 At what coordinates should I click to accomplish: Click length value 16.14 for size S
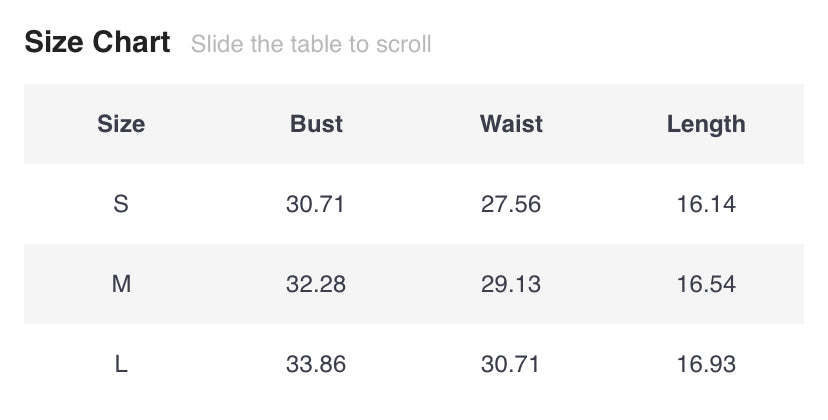(x=706, y=204)
